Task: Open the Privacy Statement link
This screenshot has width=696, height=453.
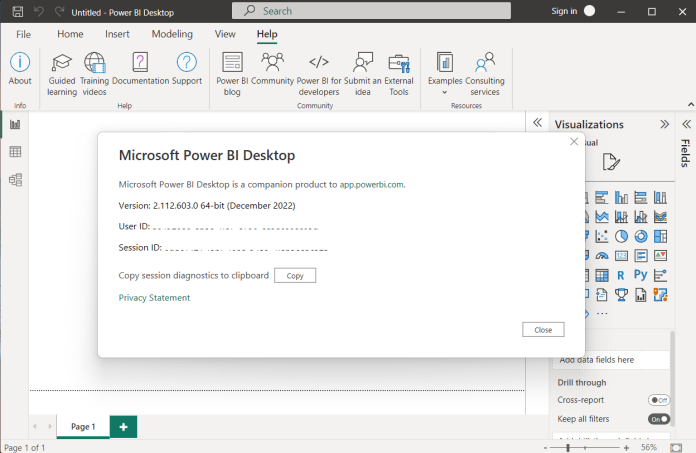Action: (x=154, y=298)
